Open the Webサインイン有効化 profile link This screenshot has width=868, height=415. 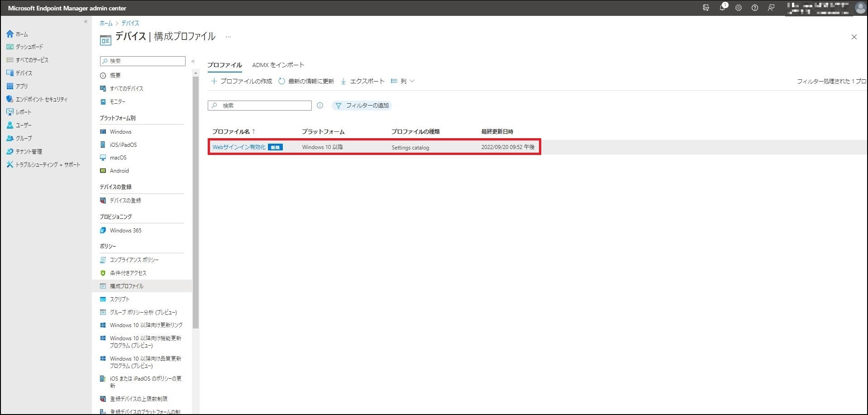(239, 147)
